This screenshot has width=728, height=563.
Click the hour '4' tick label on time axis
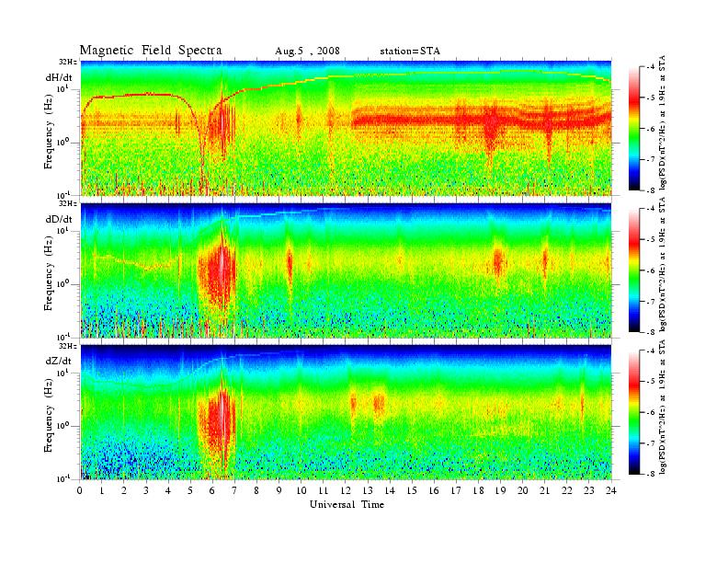pos(168,491)
